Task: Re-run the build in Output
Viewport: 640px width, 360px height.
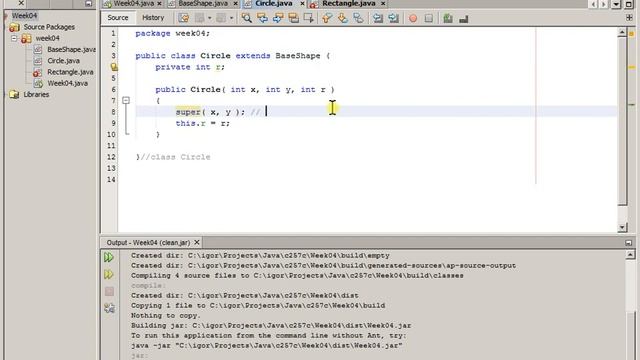Action: click(109, 257)
